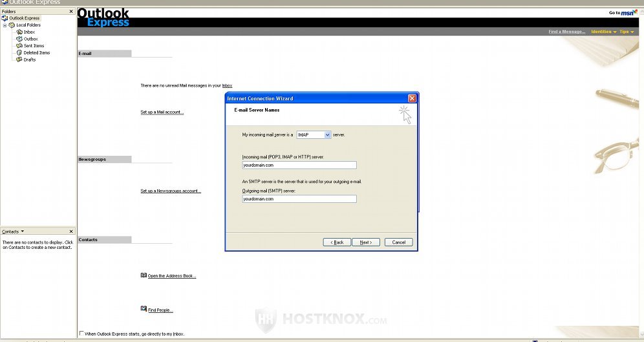Open the Identities dropdown menu

604,32
